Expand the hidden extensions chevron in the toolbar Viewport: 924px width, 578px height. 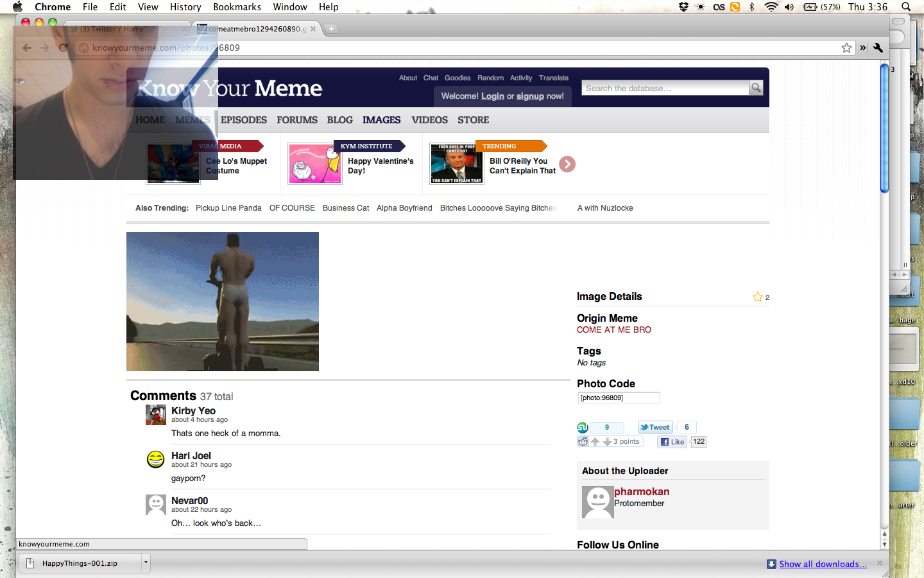(863, 48)
